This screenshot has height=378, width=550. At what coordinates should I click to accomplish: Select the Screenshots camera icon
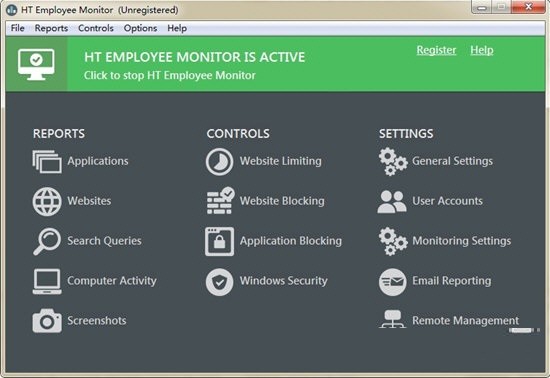[47, 321]
